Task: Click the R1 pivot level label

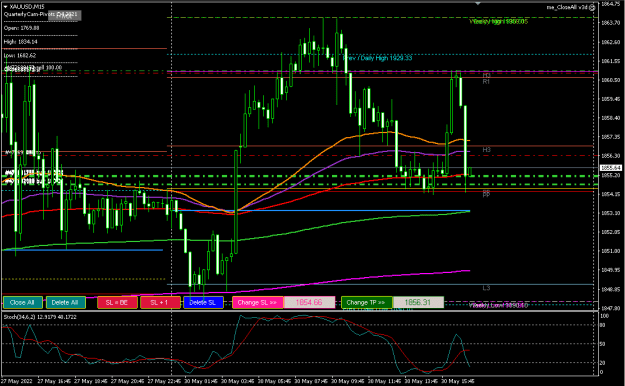Action: point(486,82)
